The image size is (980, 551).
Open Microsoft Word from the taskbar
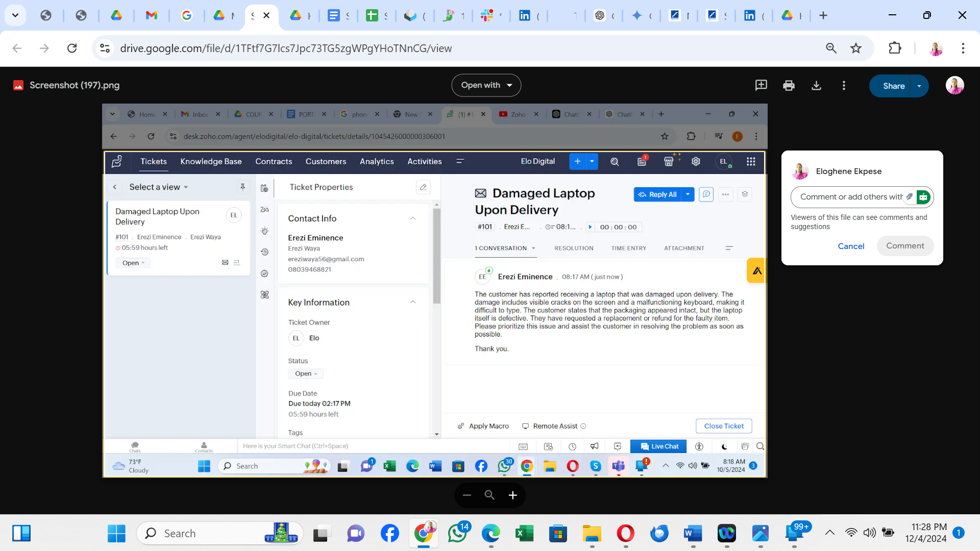tap(693, 534)
